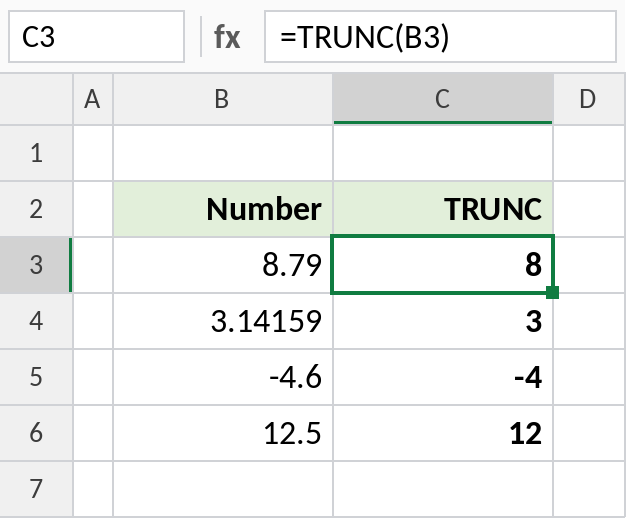Select row 5 header
The height and width of the screenshot is (518, 626).
pyautogui.click(x=36, y=377)
